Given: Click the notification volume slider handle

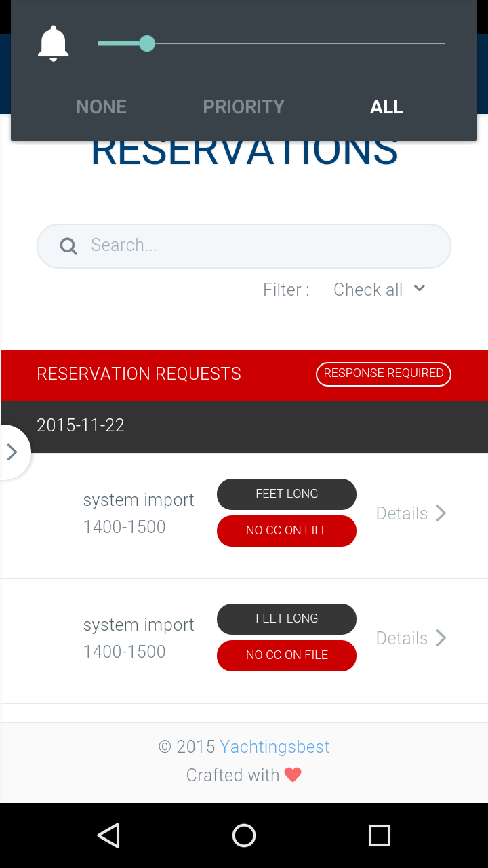Looking at the screenshot, I should tap(147, 43).
